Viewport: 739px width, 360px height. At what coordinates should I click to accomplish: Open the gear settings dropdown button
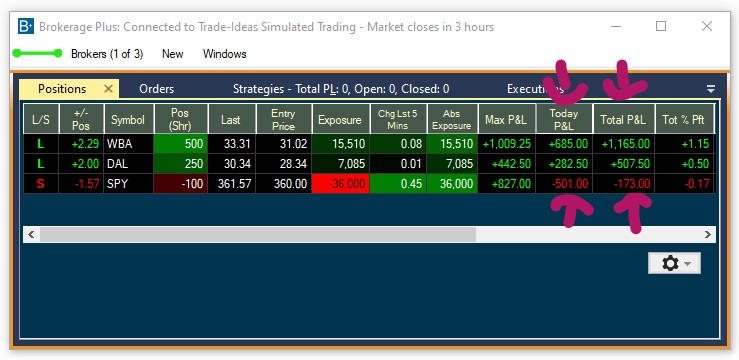point(674,263)
